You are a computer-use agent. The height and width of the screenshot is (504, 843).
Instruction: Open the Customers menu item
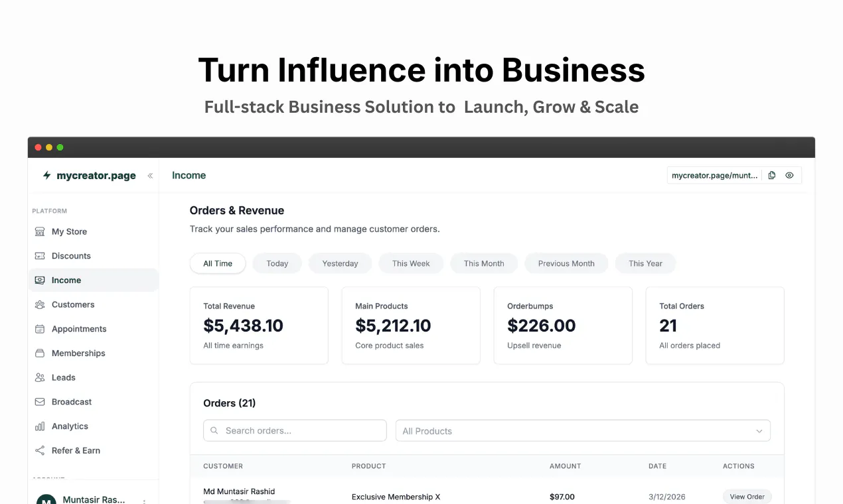click(x=94, y=305)
